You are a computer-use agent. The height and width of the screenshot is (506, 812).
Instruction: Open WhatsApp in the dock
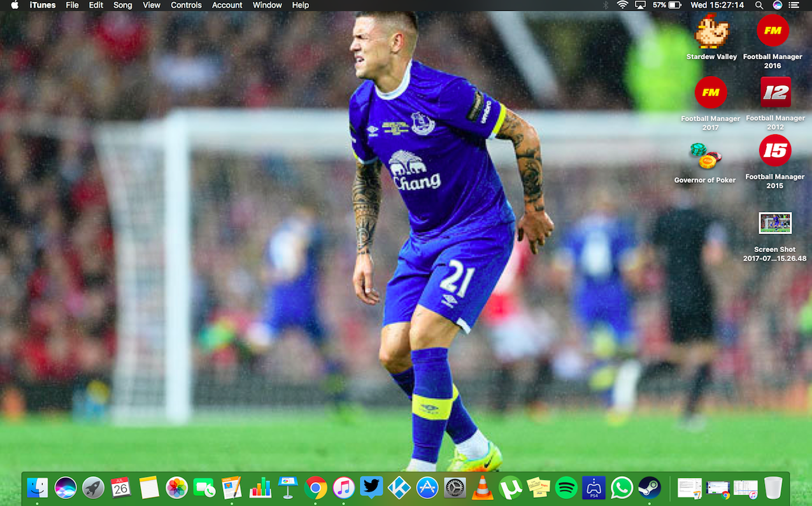tap(622, 488)
